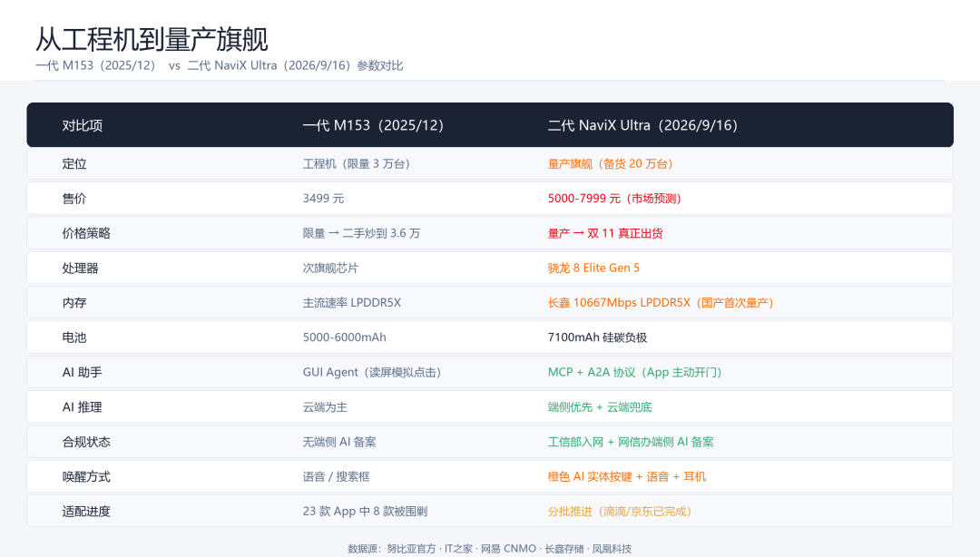
Task: Click the title 从工程机到量产旗舰
Action: (152, 39)
